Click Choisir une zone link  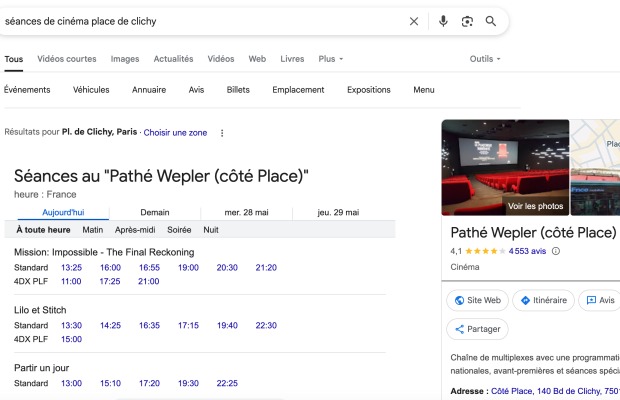tap(175, 133)
